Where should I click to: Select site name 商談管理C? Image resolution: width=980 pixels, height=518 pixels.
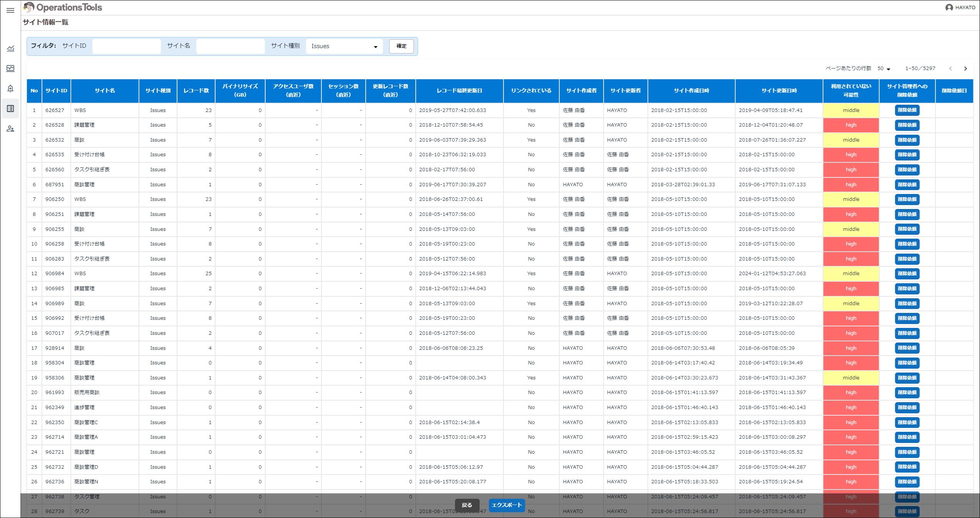pyautogui.click(x=86, y=423)
